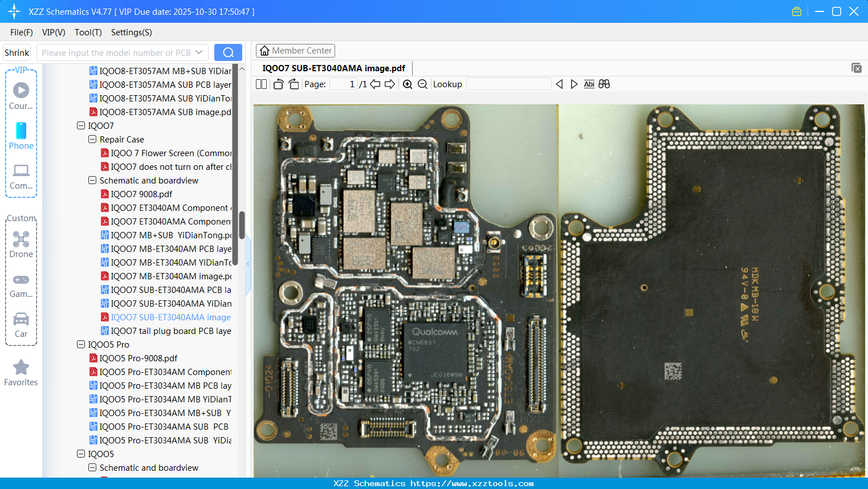Open the Game console category in sidebar
The height and width of the screenshot is (489, 868).
[x=21, y=285]
